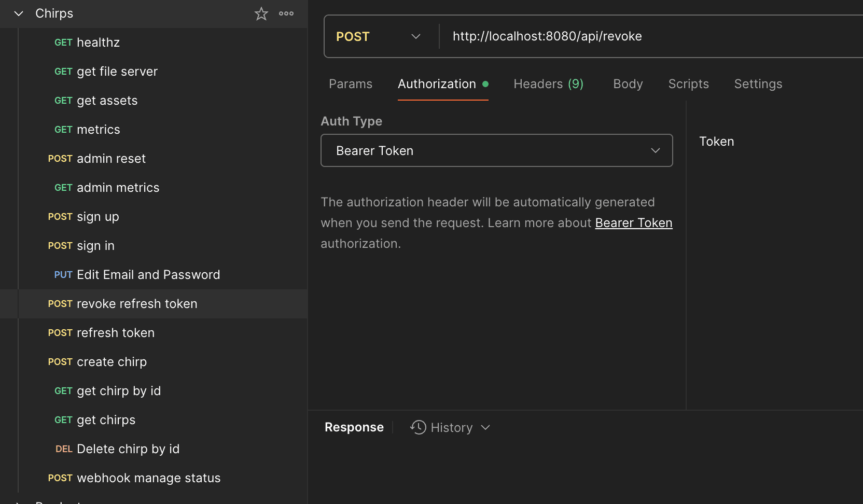Screen dimensions: 863x504
Task: Open the sign up POST request
Action: (98, 217)
